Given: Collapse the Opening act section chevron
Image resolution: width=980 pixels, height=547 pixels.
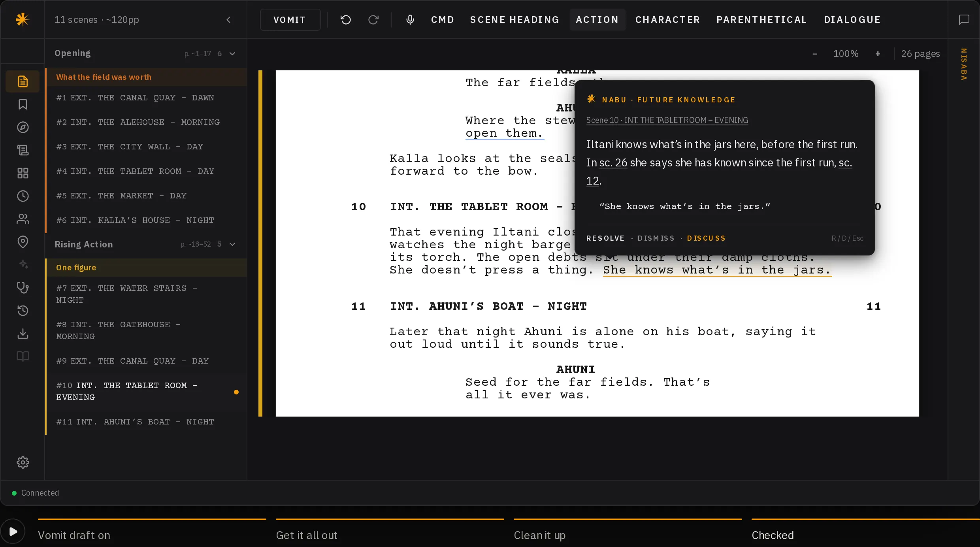Looking at the screenshot, I should point(232,54).
